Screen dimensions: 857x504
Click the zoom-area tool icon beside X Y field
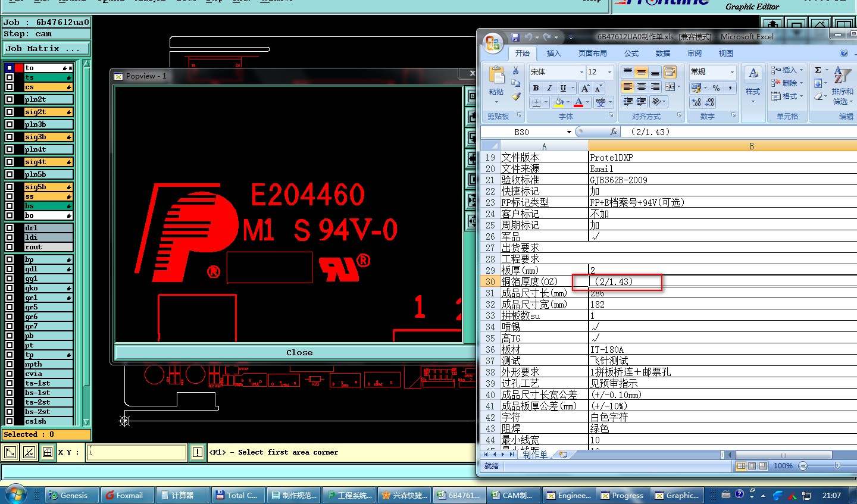(x=10, y=453)
